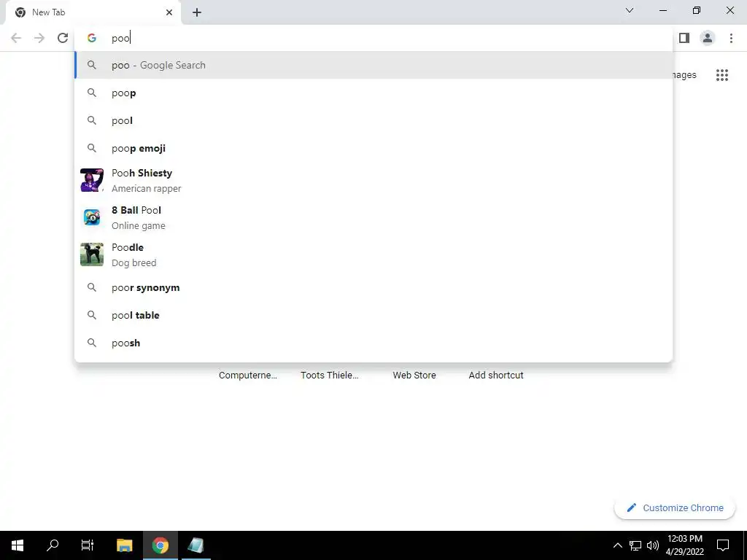Select the New Tab tab

(93, 12)
